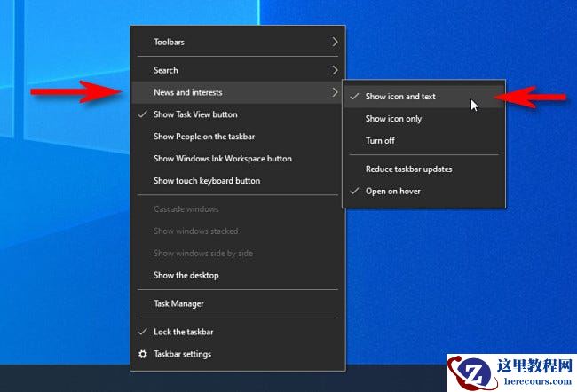Expand the chevron beside News and interests

tap(335, 92)
